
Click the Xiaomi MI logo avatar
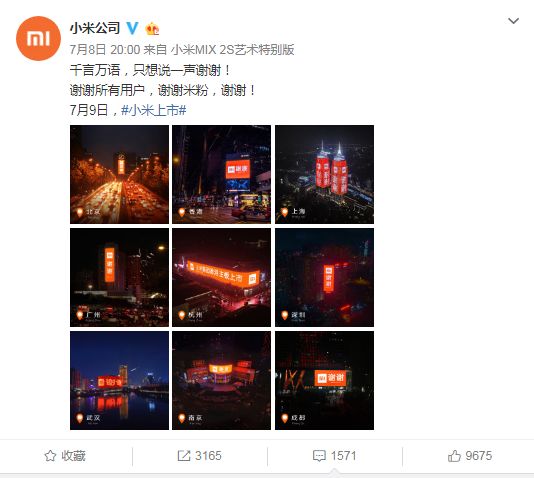point(38,38)
